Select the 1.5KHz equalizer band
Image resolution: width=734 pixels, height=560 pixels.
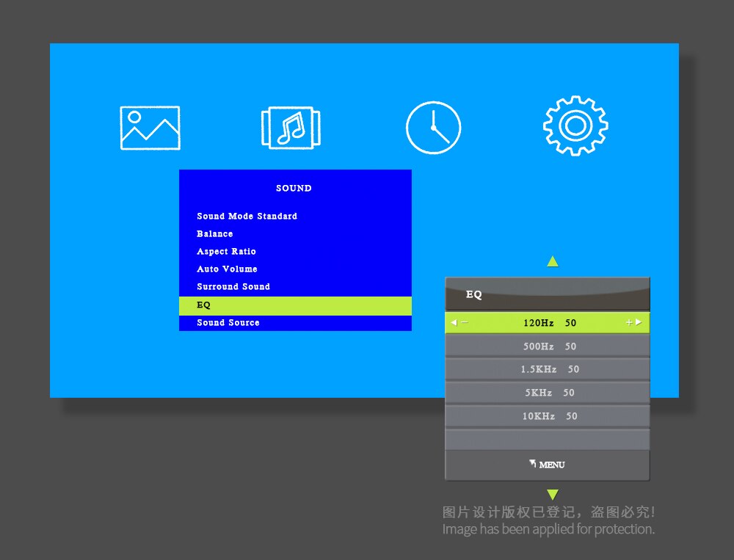pyautogui.click(x=548, y=369)
